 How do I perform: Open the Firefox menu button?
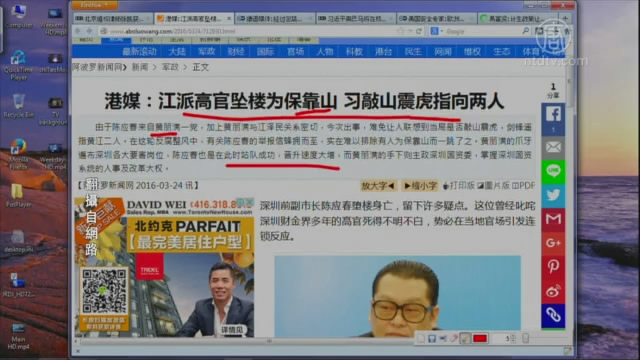[95, 5]
